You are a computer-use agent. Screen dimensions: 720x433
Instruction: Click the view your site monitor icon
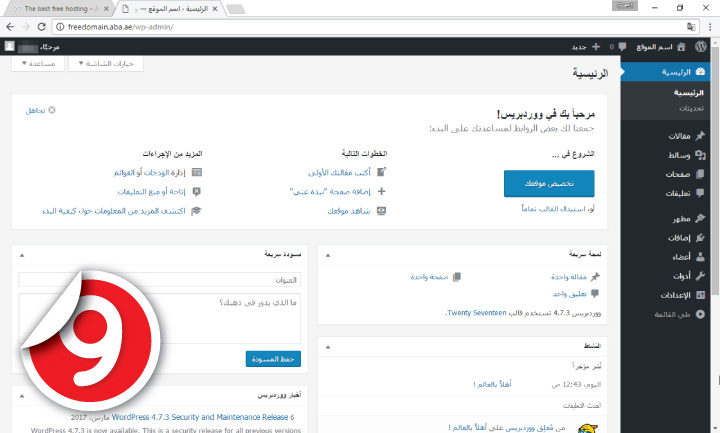click(x=382, y=211)
